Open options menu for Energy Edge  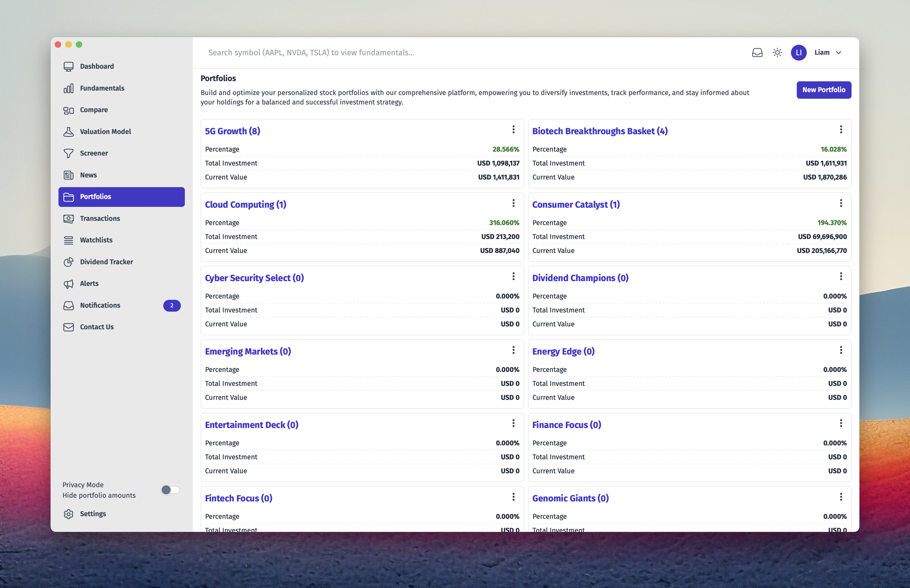click(x=841, y=350)
